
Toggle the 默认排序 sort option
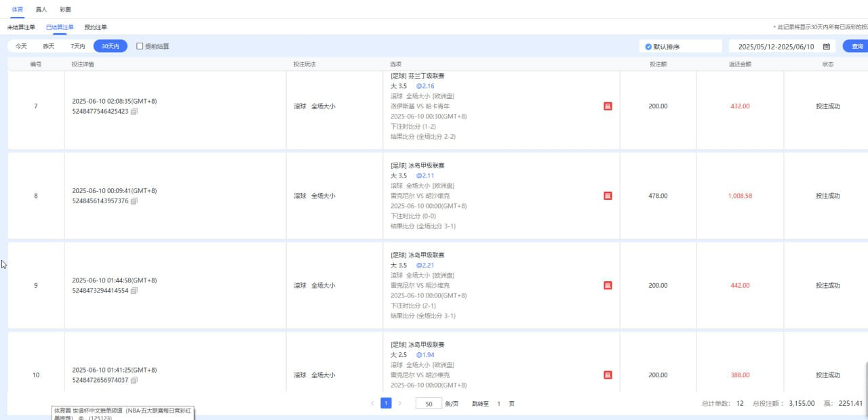[649, 47]
